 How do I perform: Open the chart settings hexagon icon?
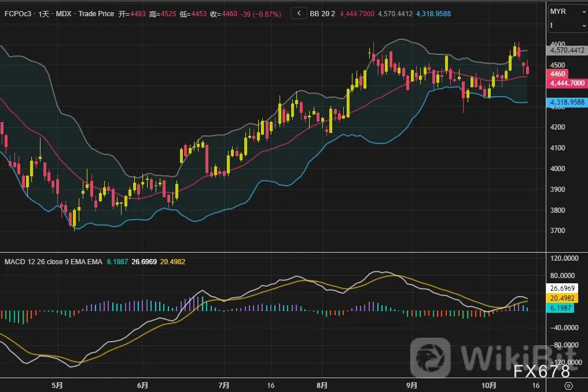(568, 386)
